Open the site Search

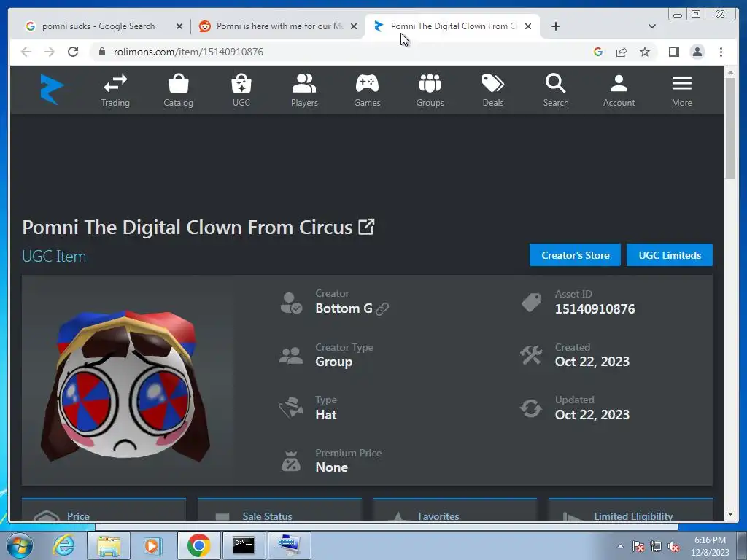[x=555, y=90]
